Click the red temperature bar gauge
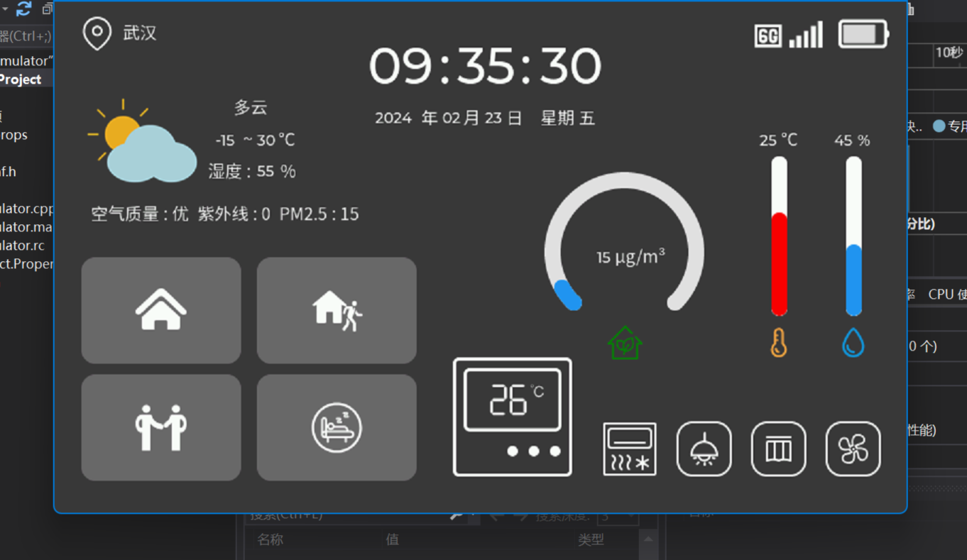This screenshot has height=560, width=967. tap(780, 236)
